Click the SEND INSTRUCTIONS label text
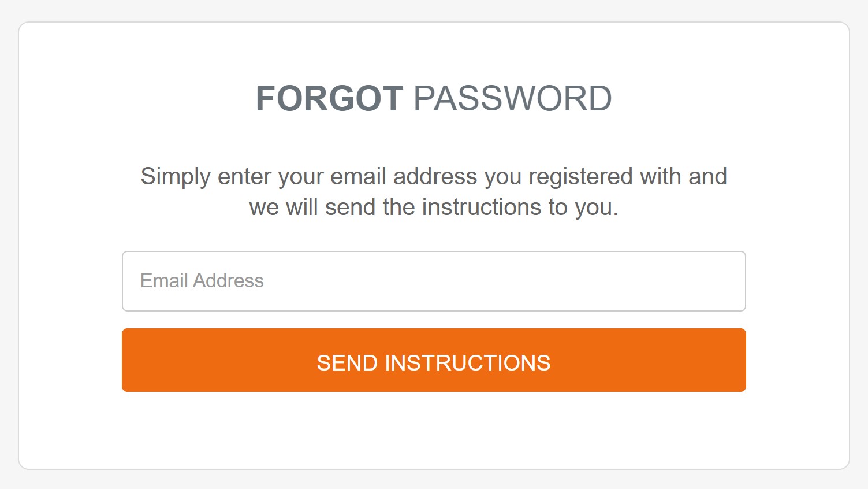This screenshot has height=489, width=868. (433, 363)
